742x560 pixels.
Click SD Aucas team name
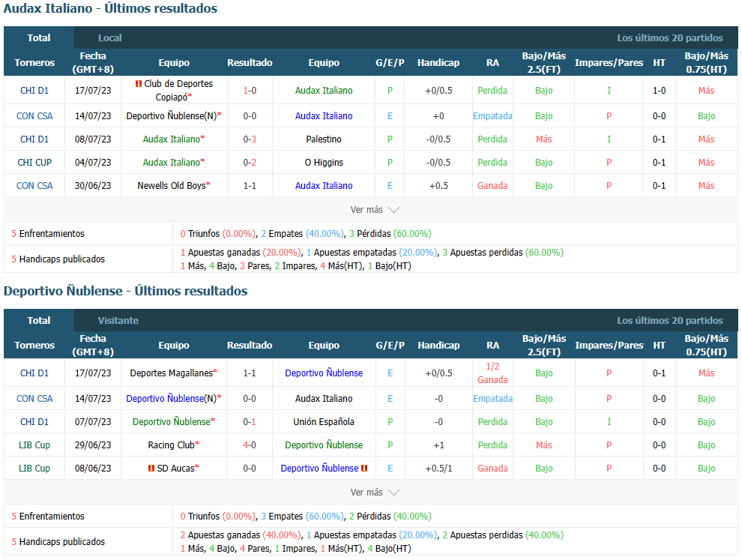coord(175,468)
